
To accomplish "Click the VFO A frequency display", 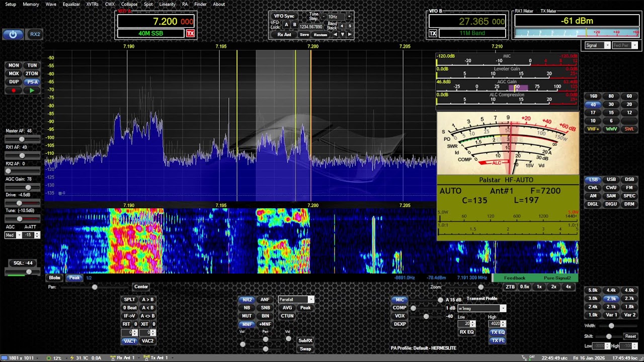I will pyautogui.click(x=156, y=21).
